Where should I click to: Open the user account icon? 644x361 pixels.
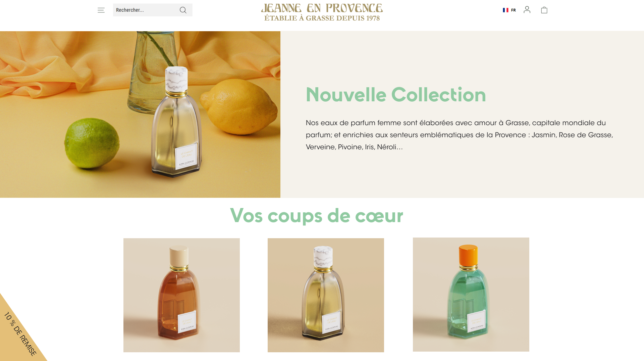527,10
